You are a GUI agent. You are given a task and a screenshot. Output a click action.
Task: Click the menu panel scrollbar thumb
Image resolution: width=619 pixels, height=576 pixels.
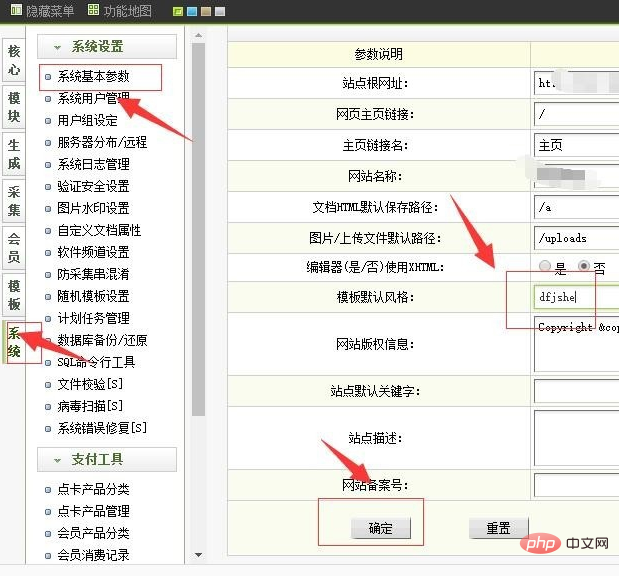199,229
